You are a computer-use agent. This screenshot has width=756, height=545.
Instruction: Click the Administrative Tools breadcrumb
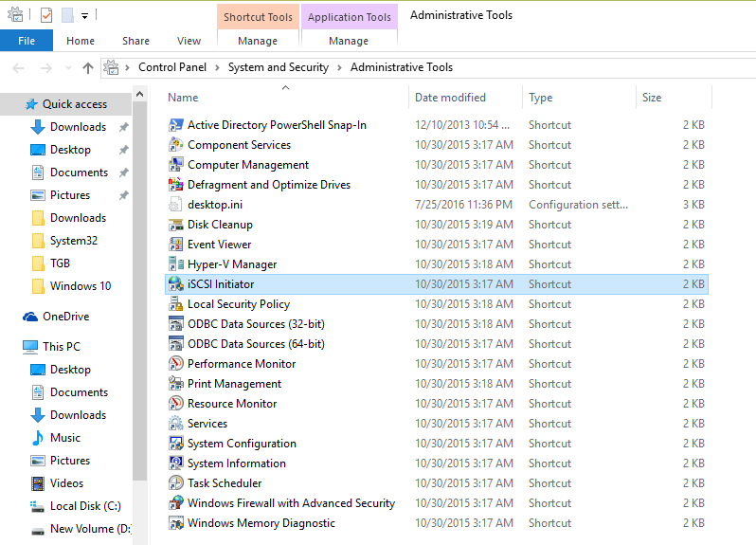402,67
